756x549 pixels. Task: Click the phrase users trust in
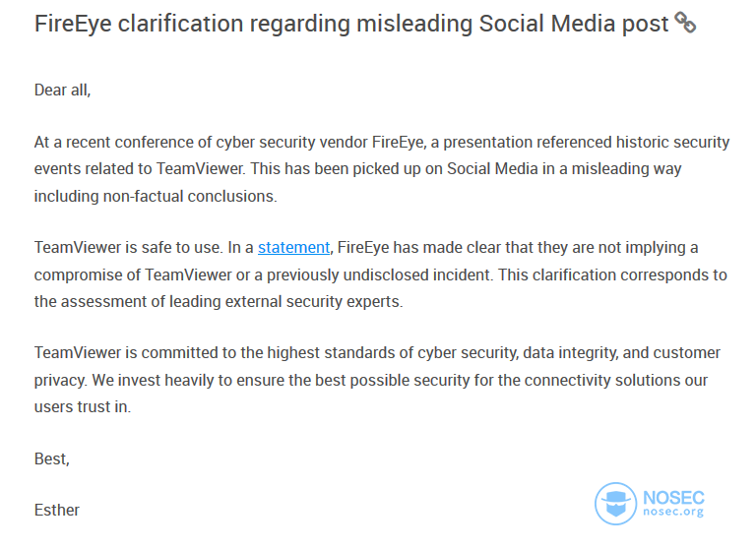point(82,406)
